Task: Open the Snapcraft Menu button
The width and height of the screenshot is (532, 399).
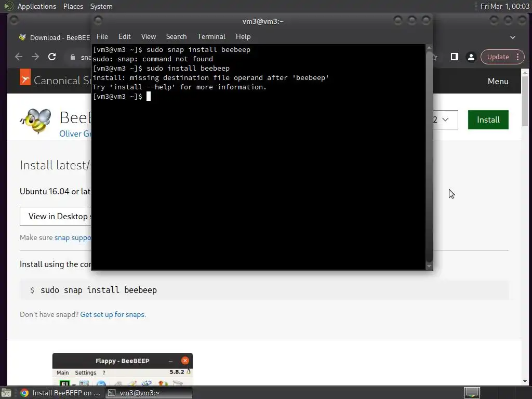Action: [x=498, y=82]
